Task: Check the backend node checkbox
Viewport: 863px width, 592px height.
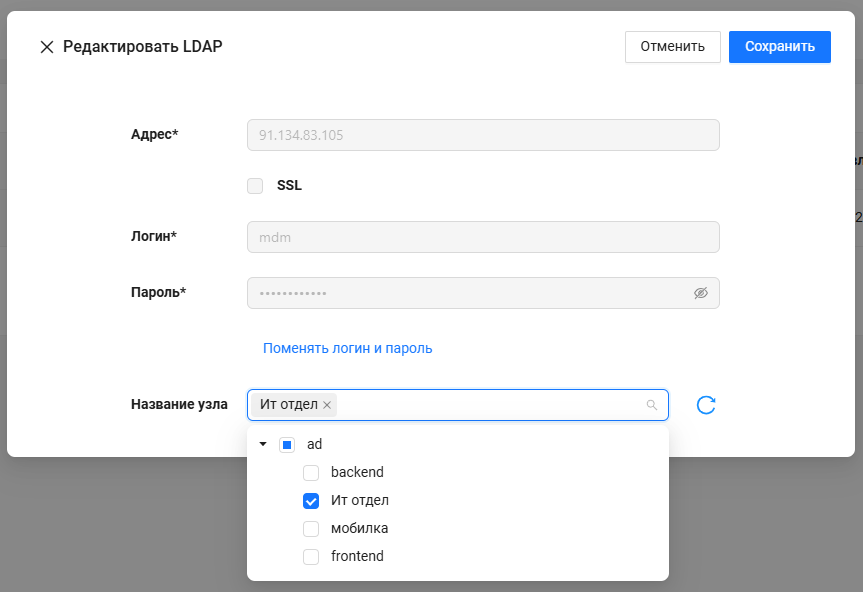Action: coord(311,472)
